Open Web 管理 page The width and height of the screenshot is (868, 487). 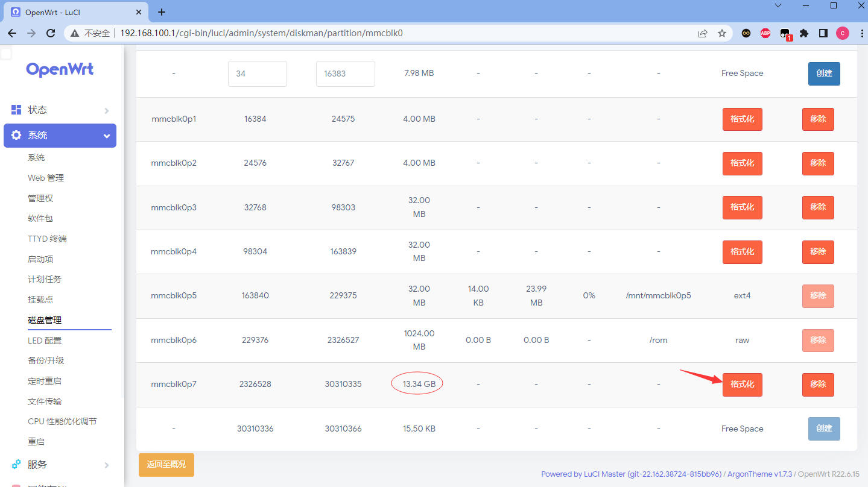(x=46, y=178)
